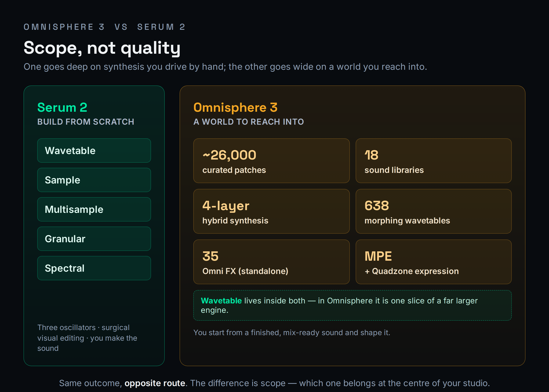Click the 4-layer hybrid synthesis card

(271, 211)
